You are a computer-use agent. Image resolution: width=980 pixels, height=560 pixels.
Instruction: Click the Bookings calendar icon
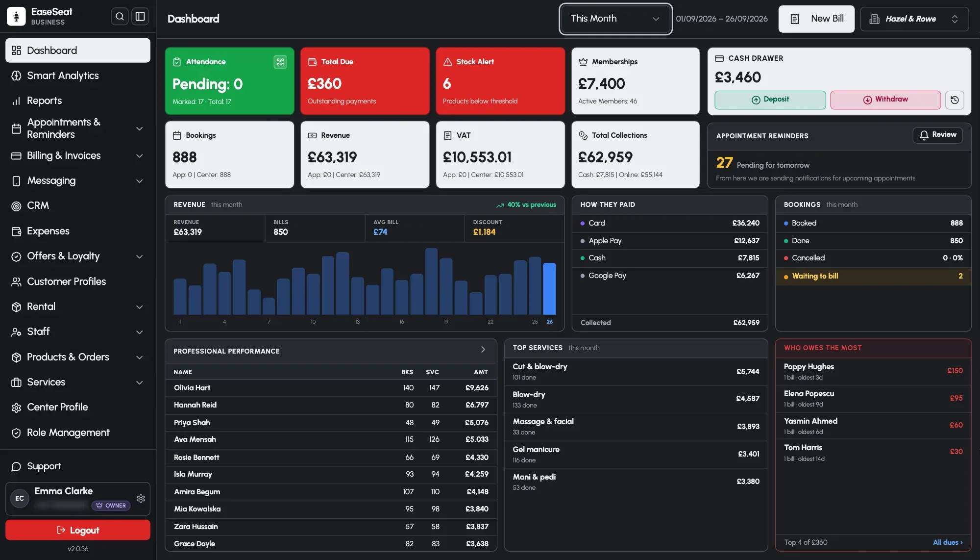177,135
